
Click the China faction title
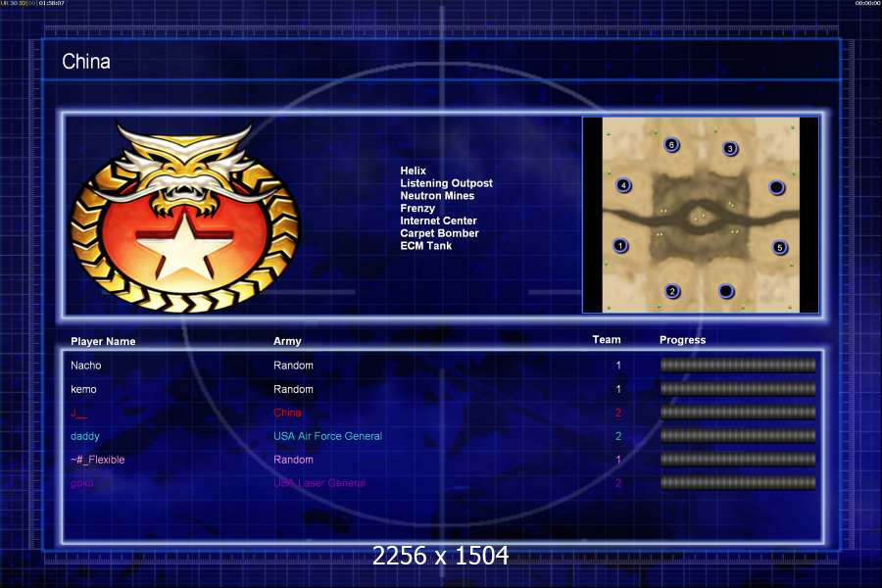(x=86, y=62)
